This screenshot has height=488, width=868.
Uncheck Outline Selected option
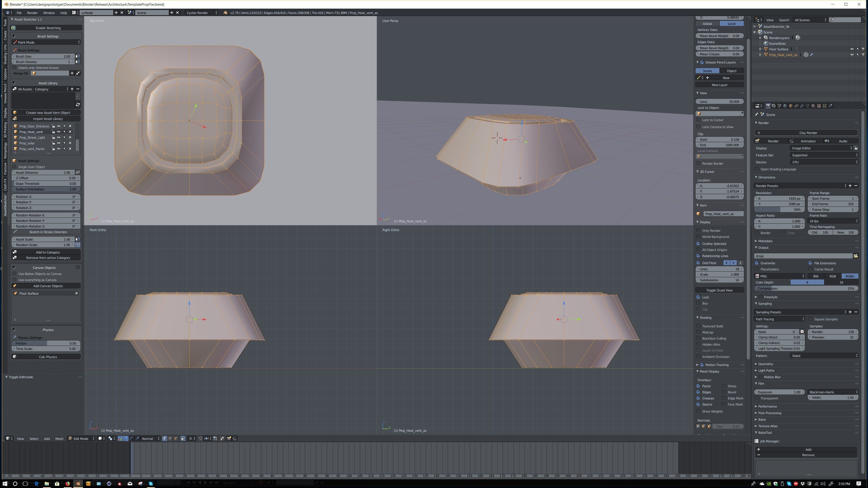pos(698,244)
